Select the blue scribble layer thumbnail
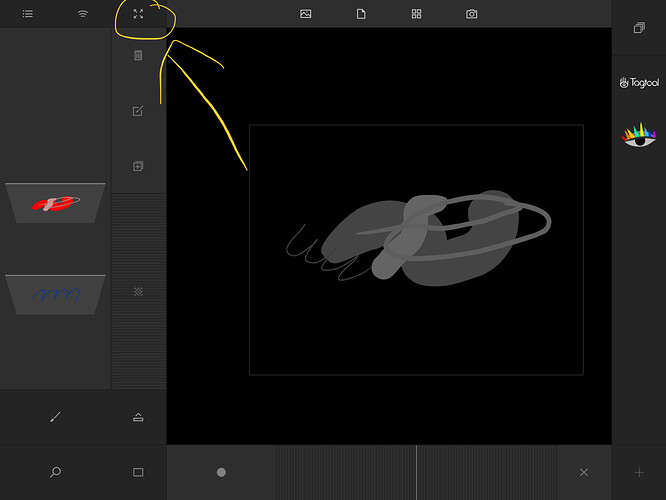 coord(55,294)
